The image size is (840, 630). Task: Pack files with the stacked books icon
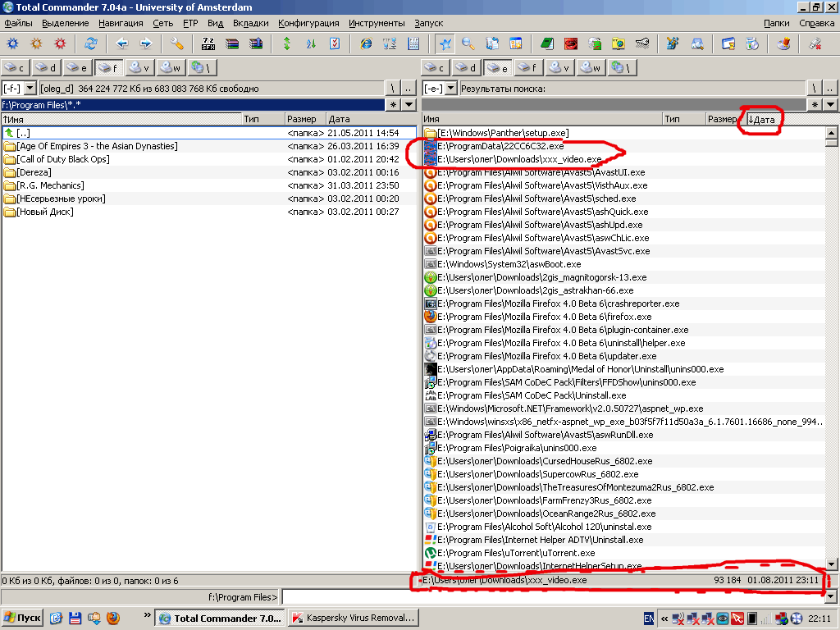coord(232,43)
